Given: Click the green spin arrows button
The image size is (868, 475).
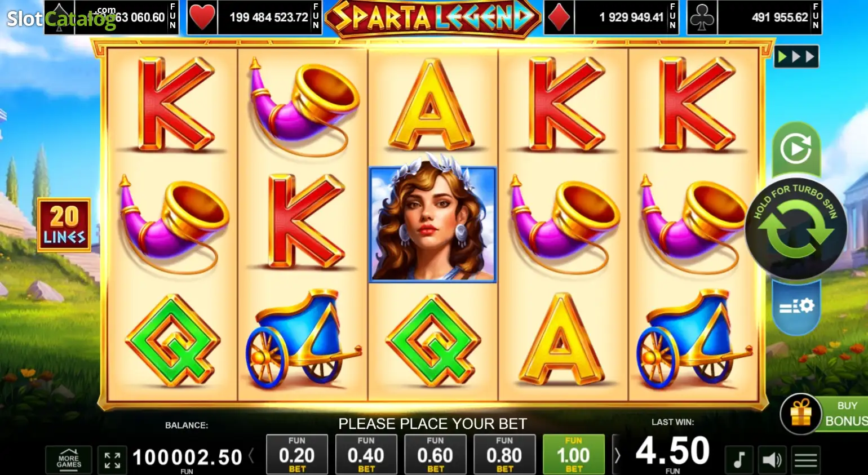Looking at the screenshot, I should [796, 229].
